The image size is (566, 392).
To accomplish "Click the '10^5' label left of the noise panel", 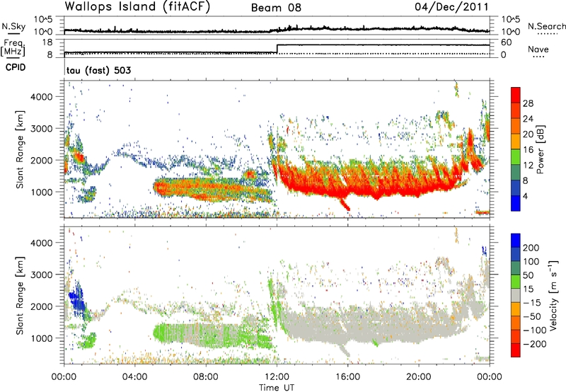I will tap(43, 20).
